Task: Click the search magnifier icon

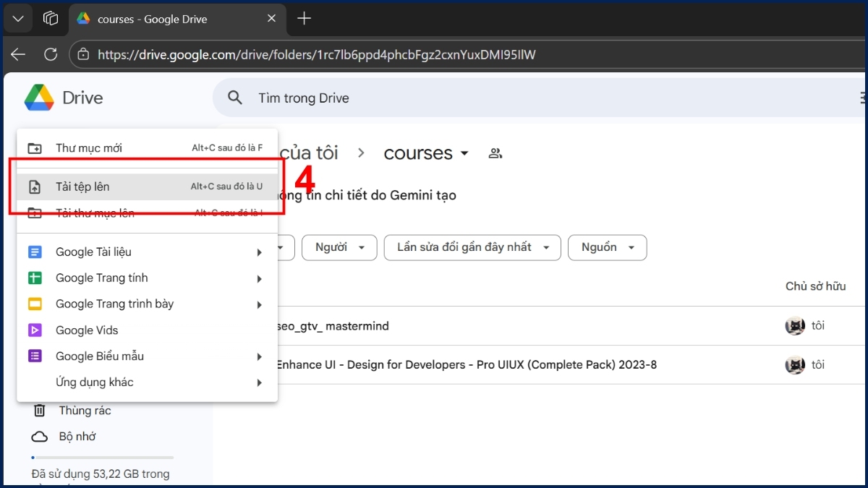Action: pos(234,98)
